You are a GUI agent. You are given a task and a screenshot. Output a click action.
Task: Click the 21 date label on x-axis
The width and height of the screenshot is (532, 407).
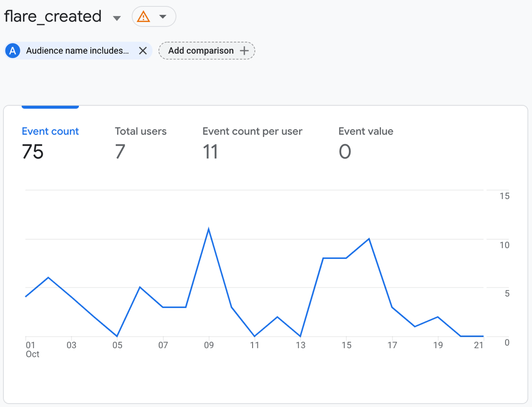pyautogui.click(x=479, y=345)
